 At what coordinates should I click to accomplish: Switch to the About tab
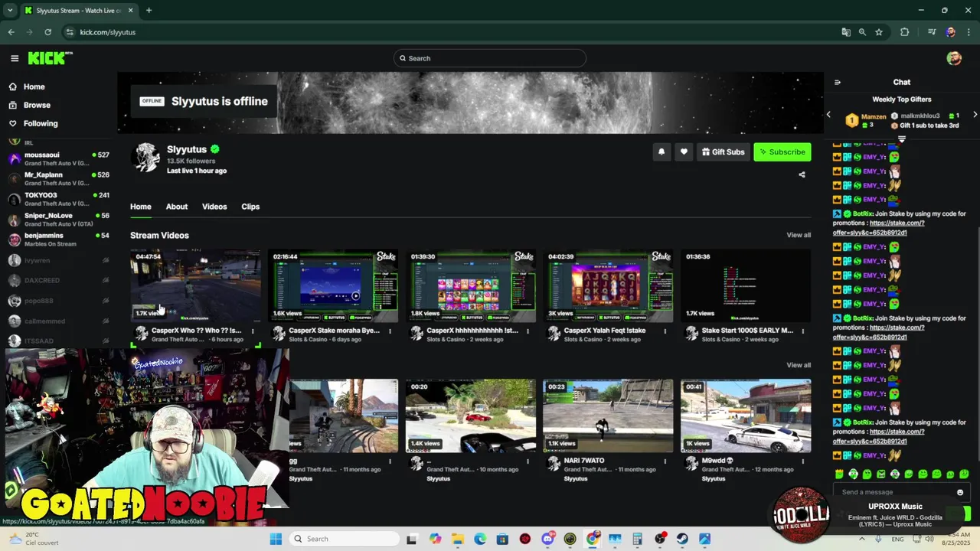pos(177,207)
